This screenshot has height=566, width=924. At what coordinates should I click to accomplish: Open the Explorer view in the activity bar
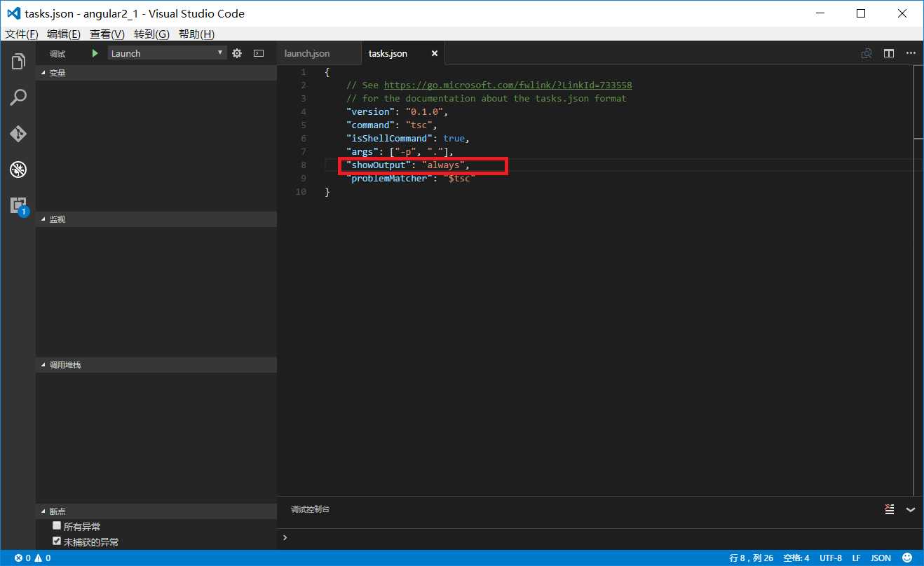coord(18,62)
